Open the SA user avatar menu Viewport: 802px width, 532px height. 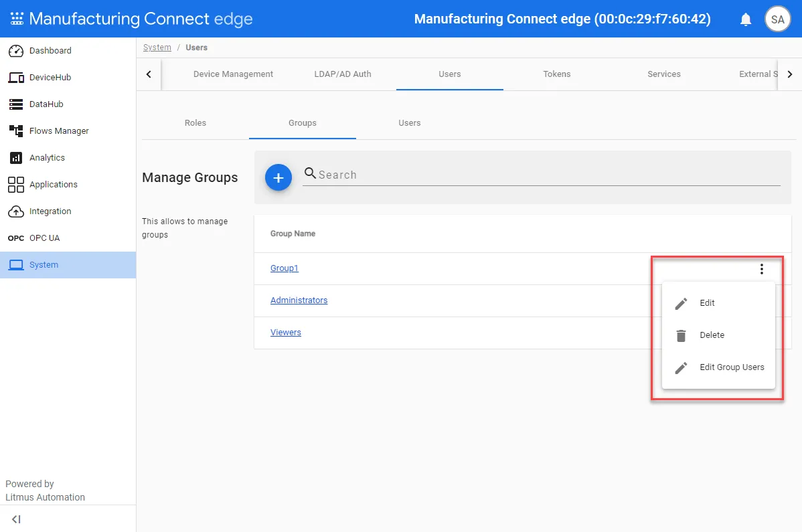point(777,19)
